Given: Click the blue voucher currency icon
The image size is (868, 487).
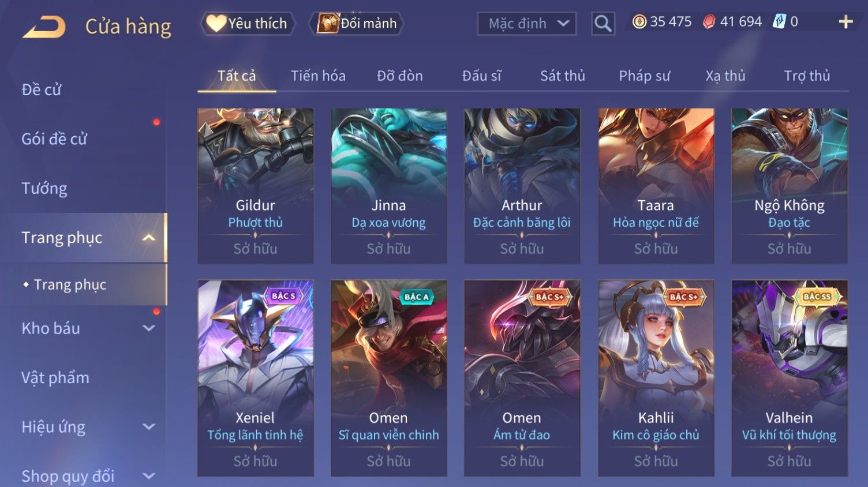Looking at the screenshot, I should pyautogui.click(x=779, y=22).
